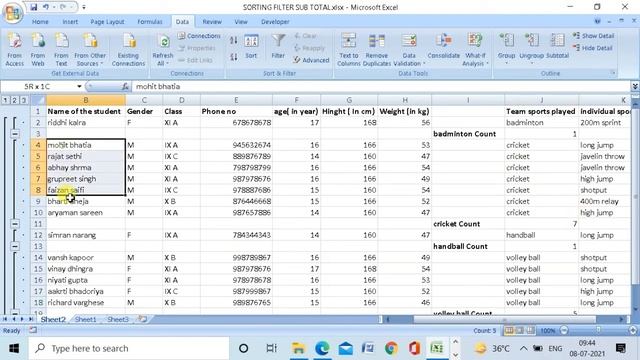Sort descending Z to A
The image size is (640, 360).
[x=233, y=57]
